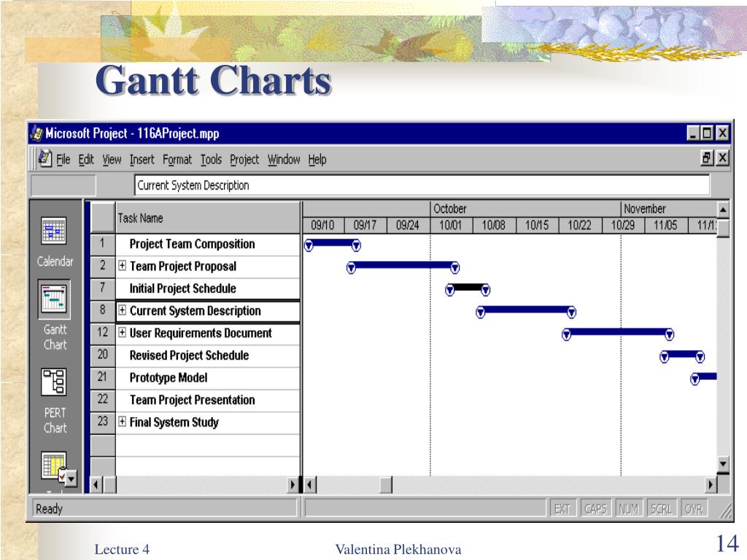The height and width of the screenshot is (560, 747).
Task: Click the October month timescale header
Action: click(525, 209)
